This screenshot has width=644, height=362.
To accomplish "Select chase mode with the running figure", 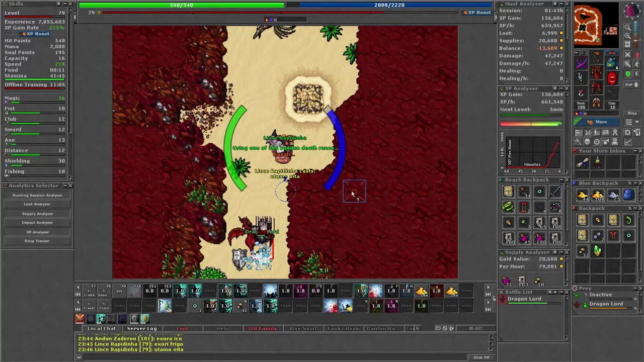I will click(x=637, y=64).
